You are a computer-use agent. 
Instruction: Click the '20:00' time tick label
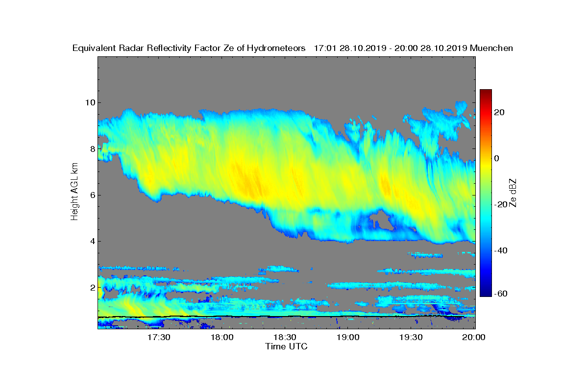click(x=474, y=338)
